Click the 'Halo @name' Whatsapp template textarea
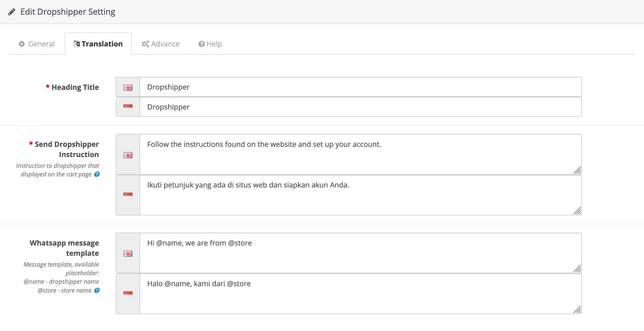 pos(360,294)
